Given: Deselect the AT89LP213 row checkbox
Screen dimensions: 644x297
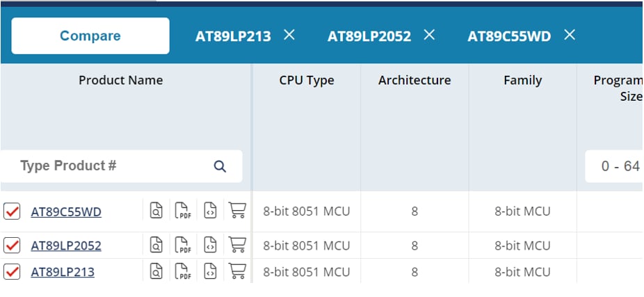Looking at the screenshot, I should tap(12, 272).
